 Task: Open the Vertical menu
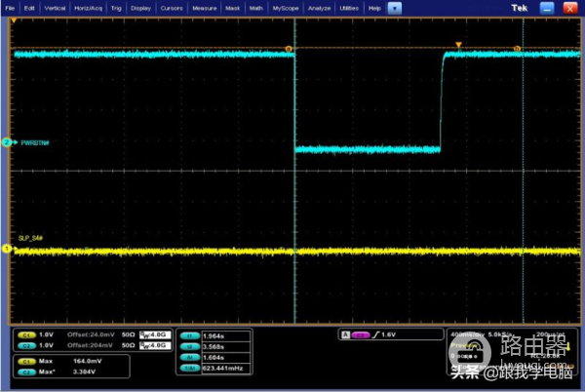57,7
